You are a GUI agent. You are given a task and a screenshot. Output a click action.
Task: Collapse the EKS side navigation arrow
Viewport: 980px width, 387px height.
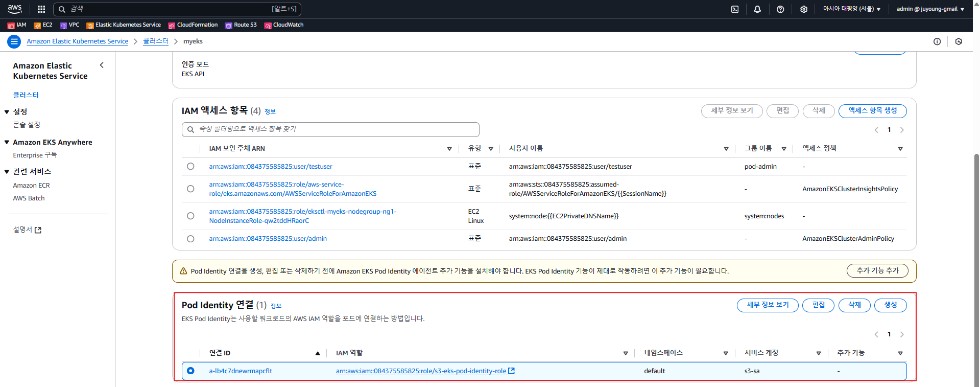pyautogui.click(x=102, y=65)
